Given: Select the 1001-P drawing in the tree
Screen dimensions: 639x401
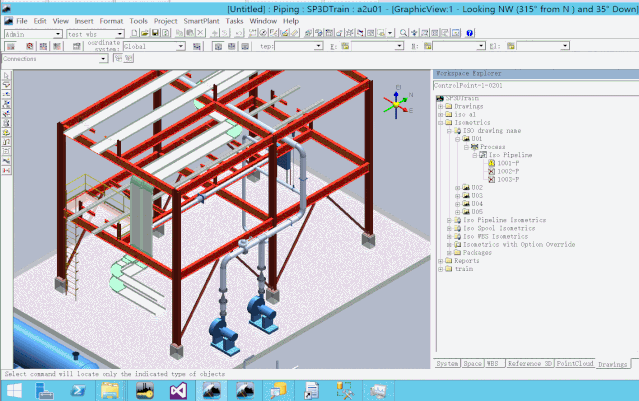Looking at the screenshot, I should 508,163.
